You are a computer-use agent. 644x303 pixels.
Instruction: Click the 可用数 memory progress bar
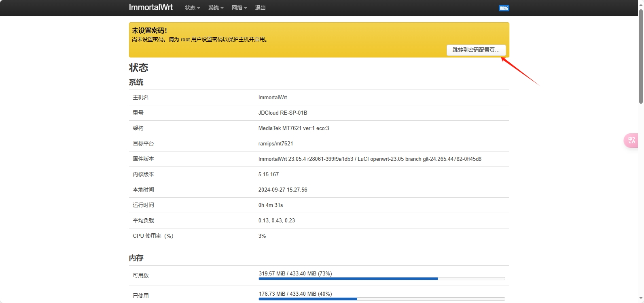[x=382, y=279]
